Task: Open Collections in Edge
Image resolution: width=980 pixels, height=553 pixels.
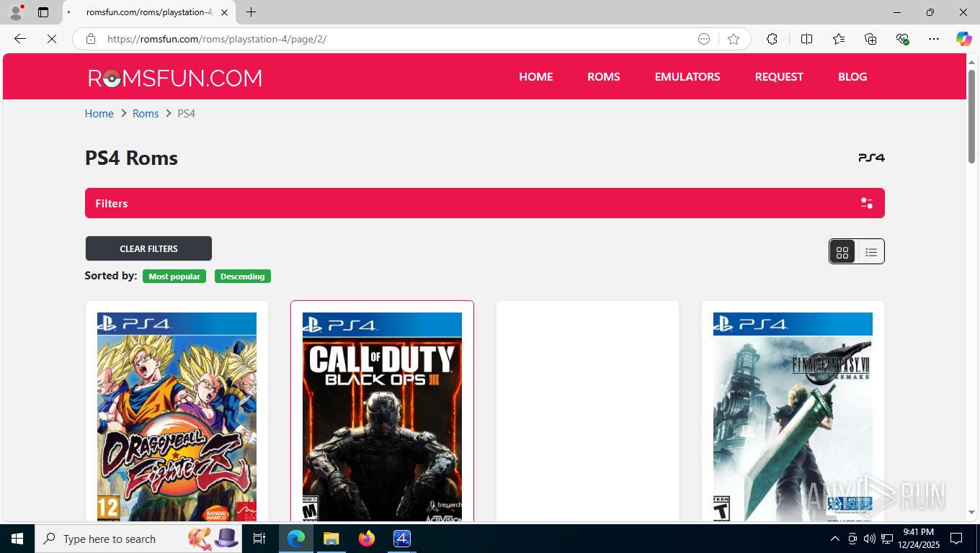Action: tap(870, 39)
